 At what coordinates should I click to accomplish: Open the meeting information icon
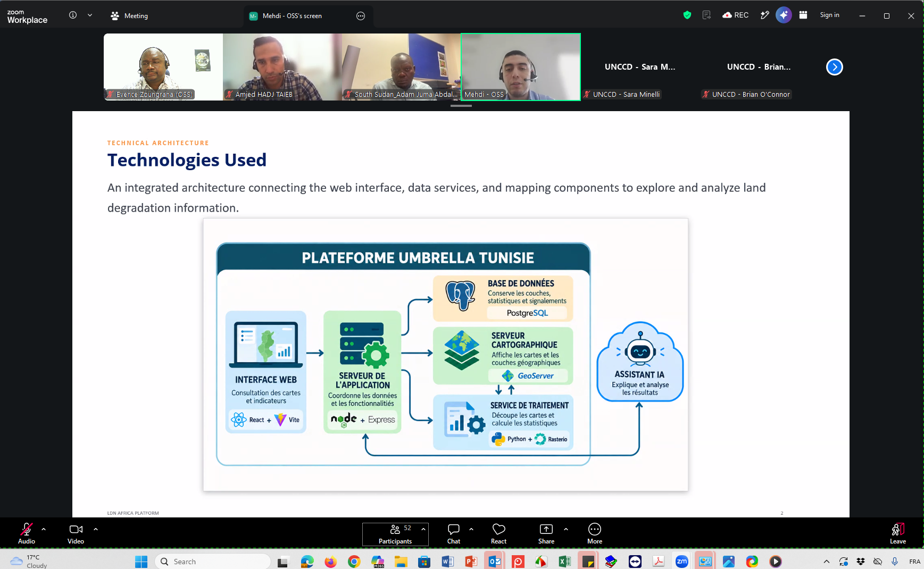click(x=73, y=15)
